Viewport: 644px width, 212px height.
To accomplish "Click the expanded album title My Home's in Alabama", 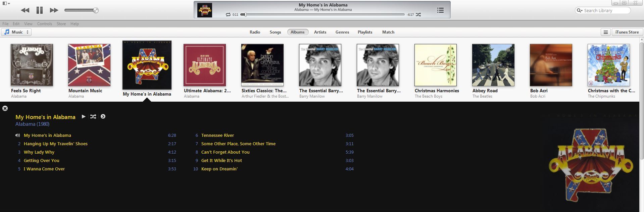I will pyautogui.click(x=45, y=117).
